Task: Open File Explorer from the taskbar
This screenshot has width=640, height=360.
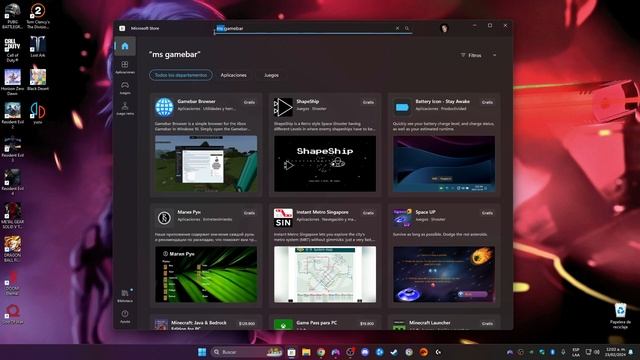Action: (x=306, y=352)
